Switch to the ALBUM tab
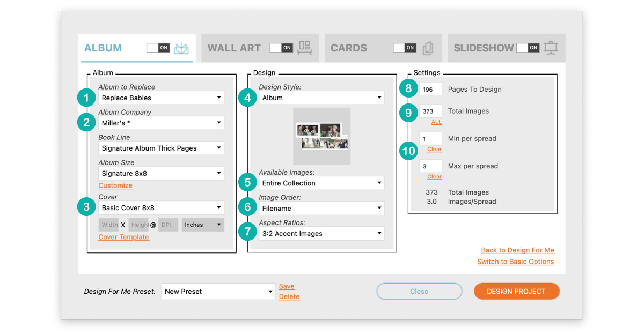Screen dimensions: 644x335 tap(103, 48)
